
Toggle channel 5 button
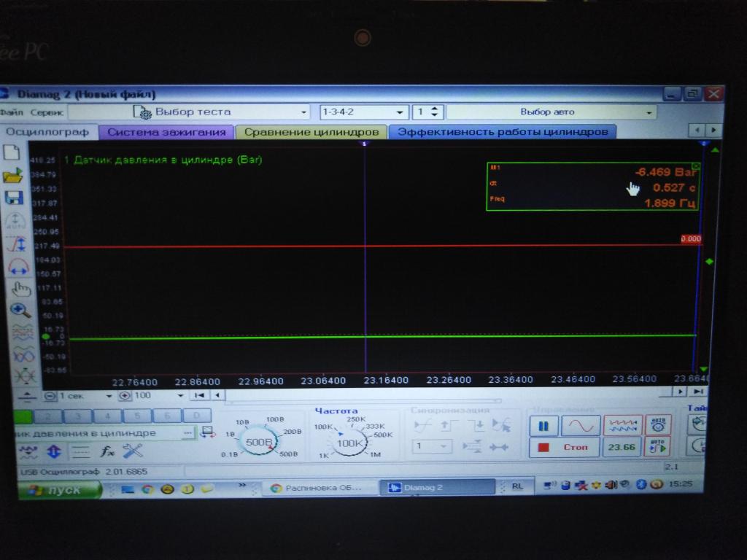tap(137, 416)
